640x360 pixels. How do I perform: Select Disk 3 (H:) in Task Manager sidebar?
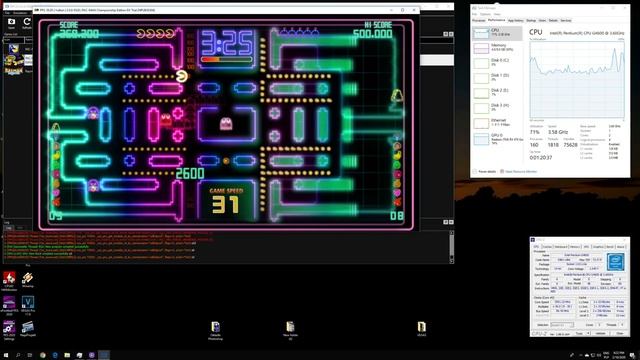coord(497,108)
